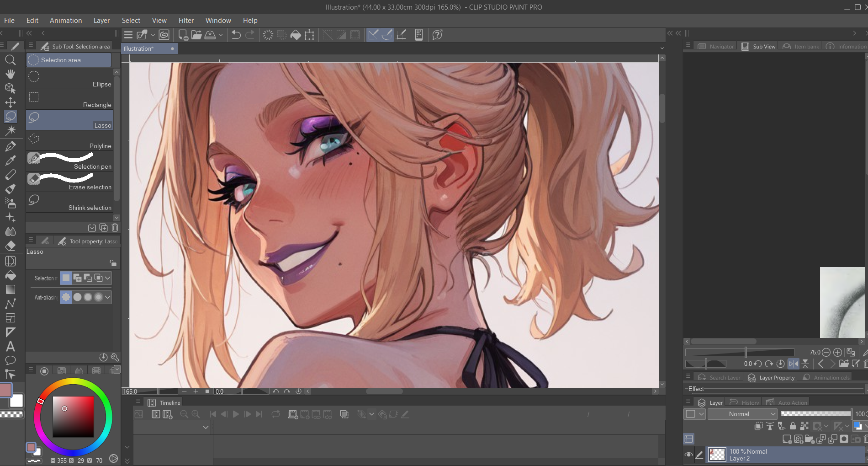Expand the timeline track dropdown
The width and height of the screenshot is (868, 466).
[x=206, y=427]
